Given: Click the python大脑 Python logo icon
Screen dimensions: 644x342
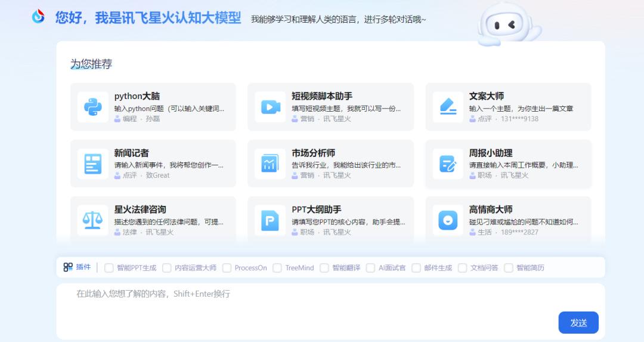Looking at the screenshot, I should (92, 107).
